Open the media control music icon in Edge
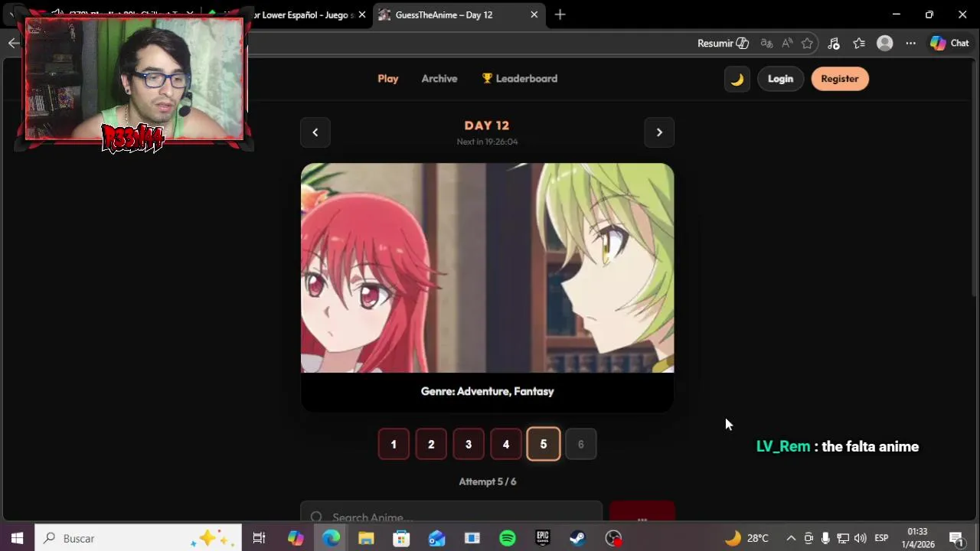 click(x=834, y=44)
